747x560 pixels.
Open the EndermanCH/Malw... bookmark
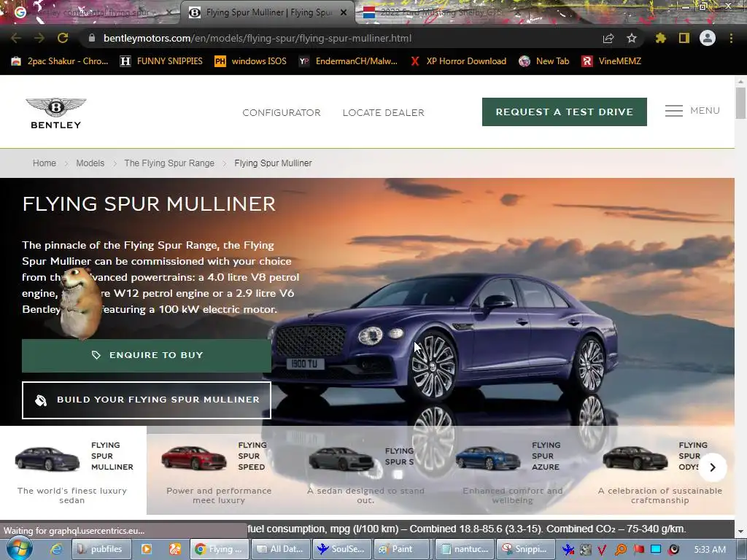click(x=348, y=61)
